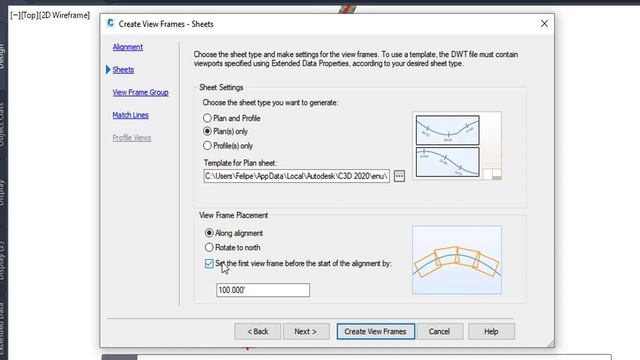Click the dialog's resize grip corner
Viewport: 640px width, 360px height.
550,344
